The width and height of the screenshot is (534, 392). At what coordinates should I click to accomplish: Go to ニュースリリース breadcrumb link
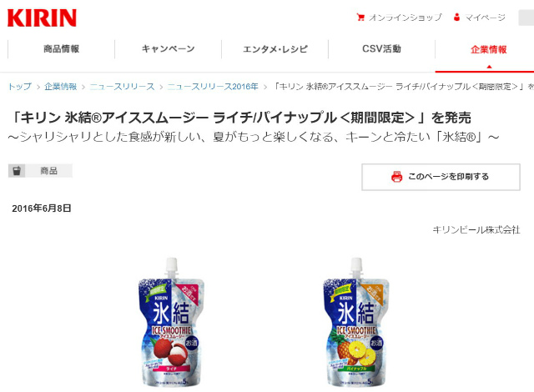pyautogui.click(x=122, y=87)
